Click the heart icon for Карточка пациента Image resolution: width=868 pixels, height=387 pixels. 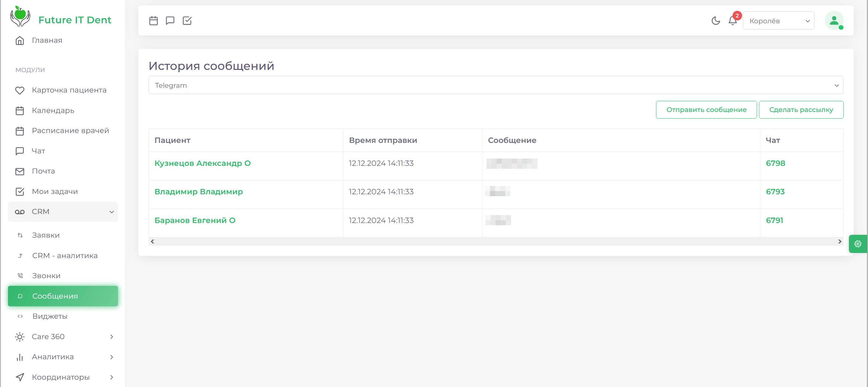(20, 90)
